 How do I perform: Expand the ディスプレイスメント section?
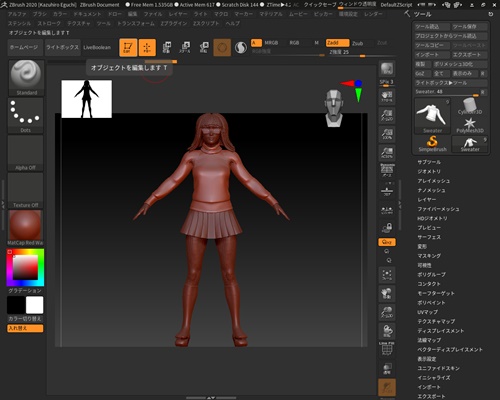pos(441,331)
